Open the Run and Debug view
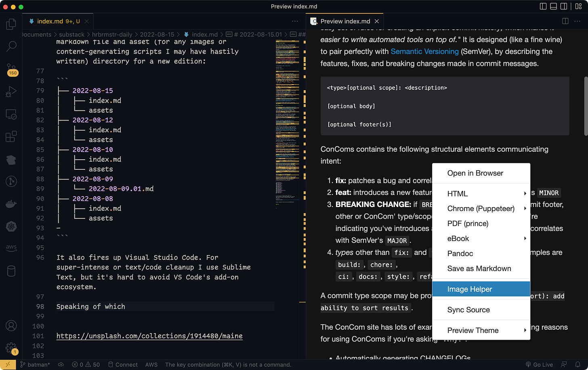Viewport: 588px width, 370px height. pos(11,92)
